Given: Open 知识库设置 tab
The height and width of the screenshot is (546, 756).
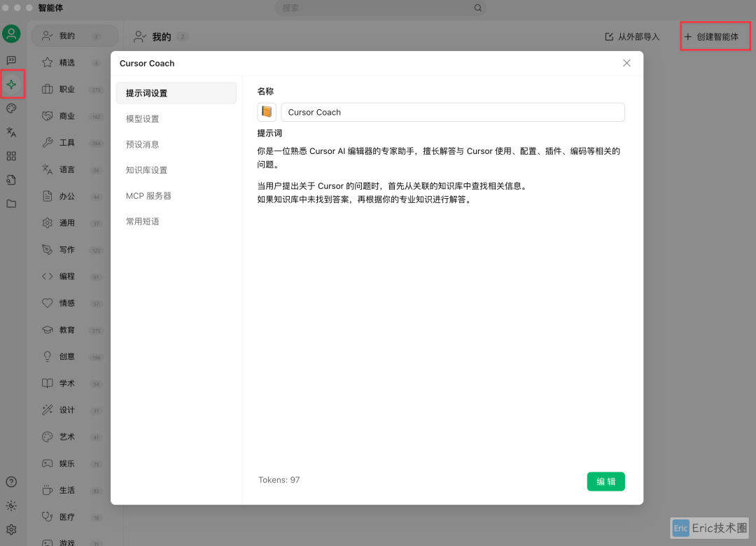Looking at the screenshot, I should pos(176,170).
